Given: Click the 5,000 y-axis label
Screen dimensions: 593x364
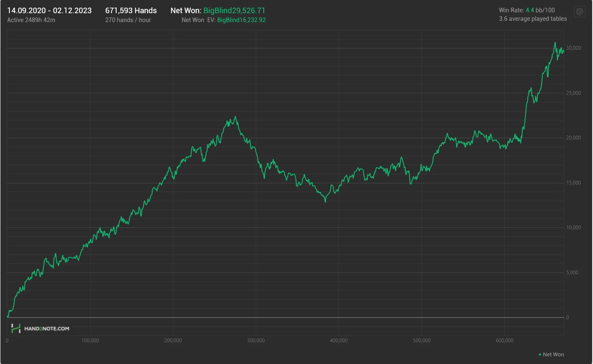Looking at the screenshot, I should tap(572, 273).
